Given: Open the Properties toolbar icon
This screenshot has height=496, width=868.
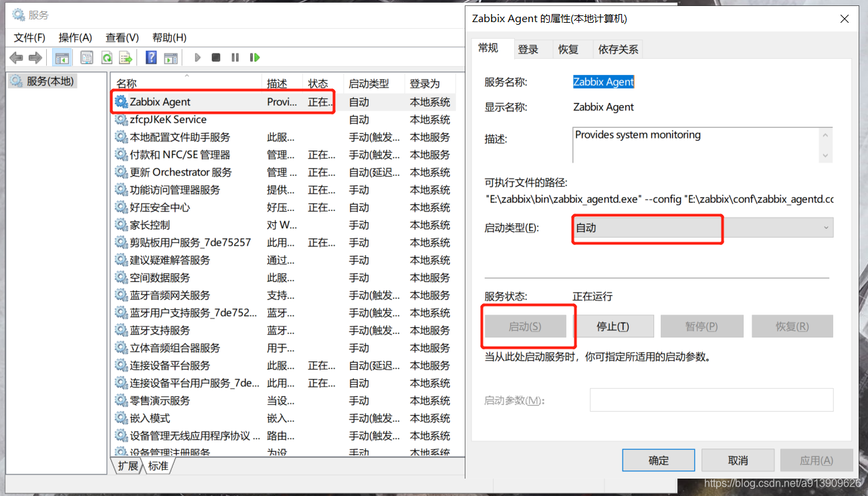Looking at the screenshot, I should click(87, 58).
